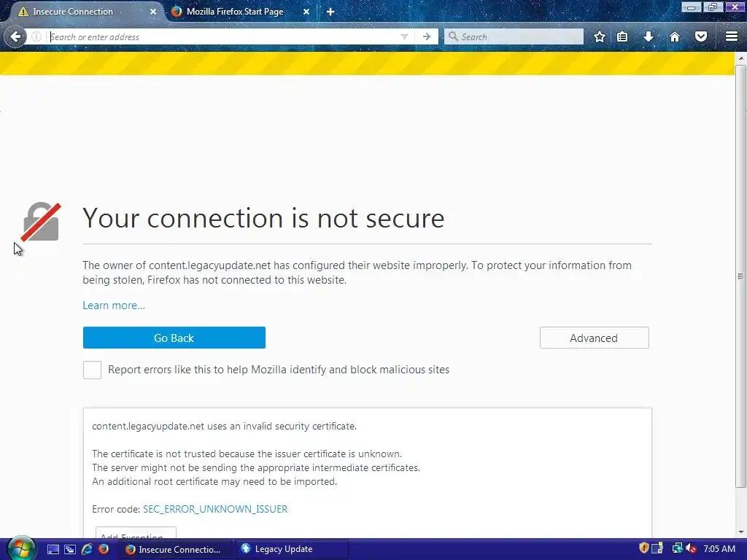Viewport: 747px width, 560px height.
Task: Close the Insecure Connection tab
Action: click(153, 12)
